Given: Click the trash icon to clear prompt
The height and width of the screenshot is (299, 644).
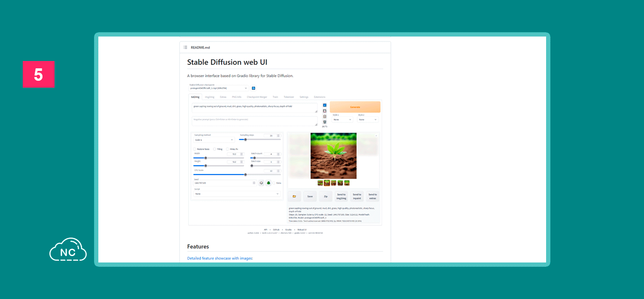Looking at the screenshot, I should (x=325, y=122).
